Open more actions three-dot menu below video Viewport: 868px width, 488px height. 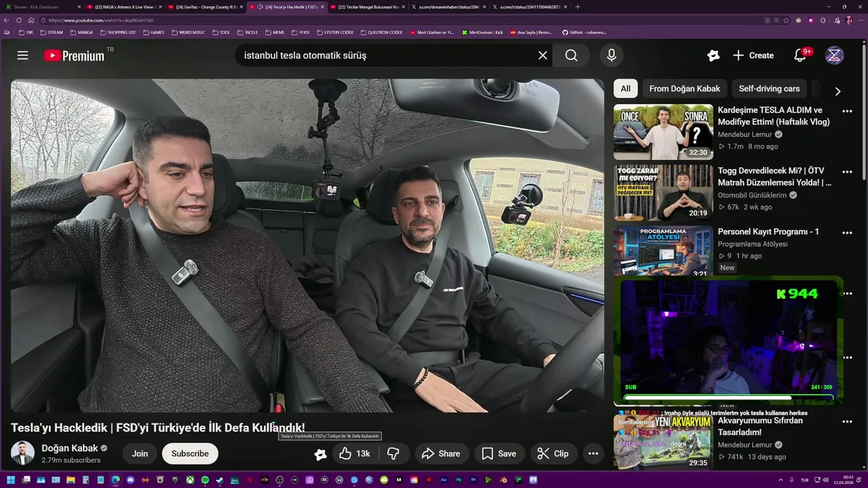pyautogui.click(x=593, y=453)
